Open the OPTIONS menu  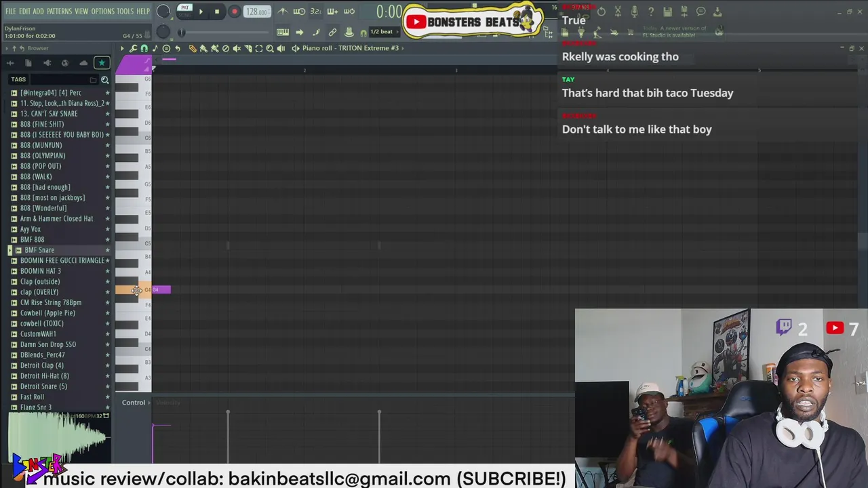click(103, 12)
